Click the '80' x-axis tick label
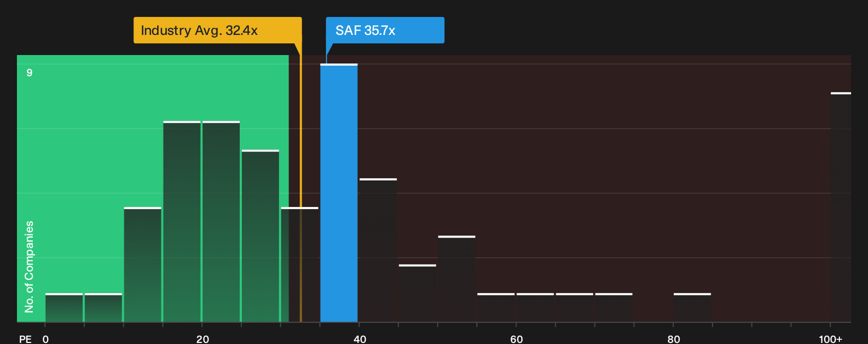The width and height of the screenshot is (868, 344). coord(674,339)
